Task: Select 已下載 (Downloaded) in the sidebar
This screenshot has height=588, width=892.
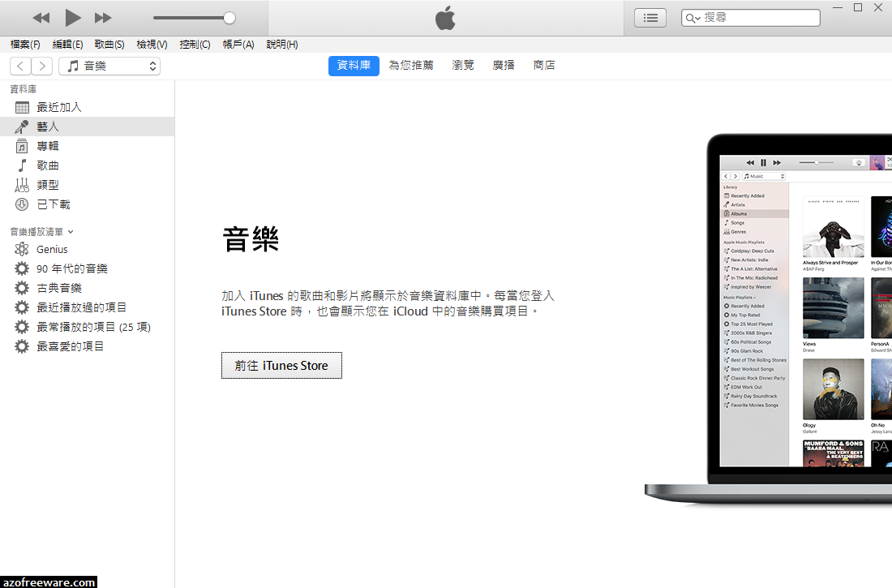Action: (52, 204)
